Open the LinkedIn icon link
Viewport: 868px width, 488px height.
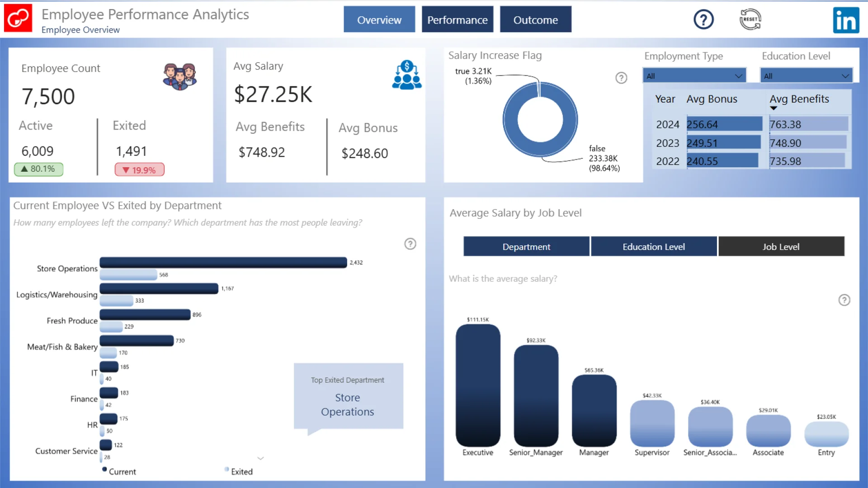click(x=845, y=20)
